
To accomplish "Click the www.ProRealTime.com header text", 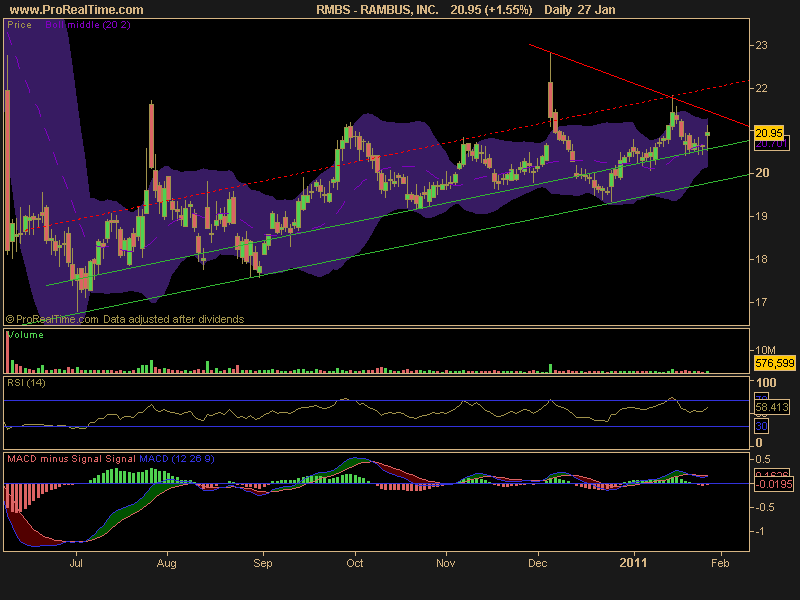I will [77, 10].
